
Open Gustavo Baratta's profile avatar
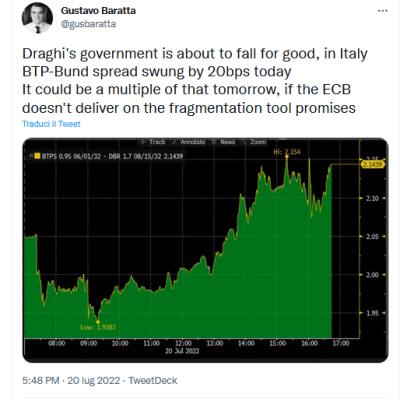click(37, 18)
